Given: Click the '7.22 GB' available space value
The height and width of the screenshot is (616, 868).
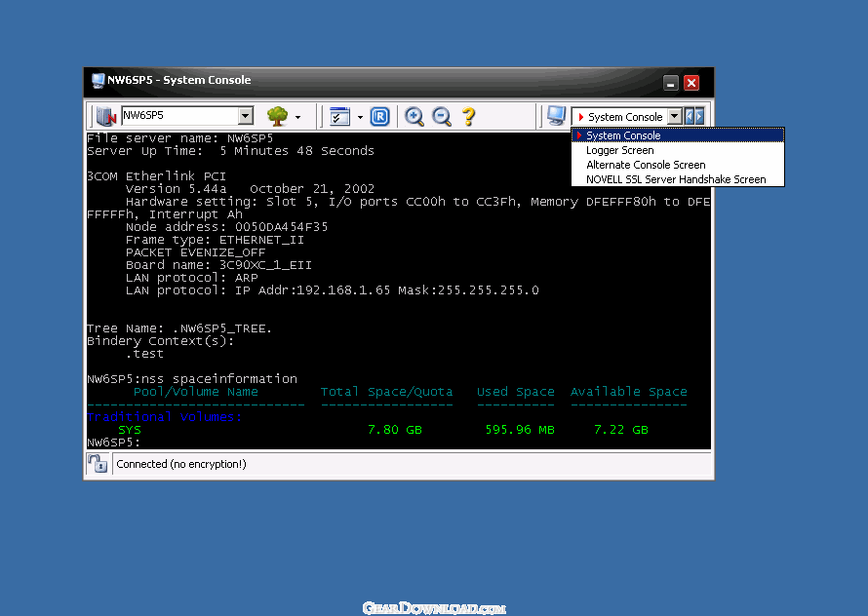Looking at the screenshot, I should click(620, 430).
